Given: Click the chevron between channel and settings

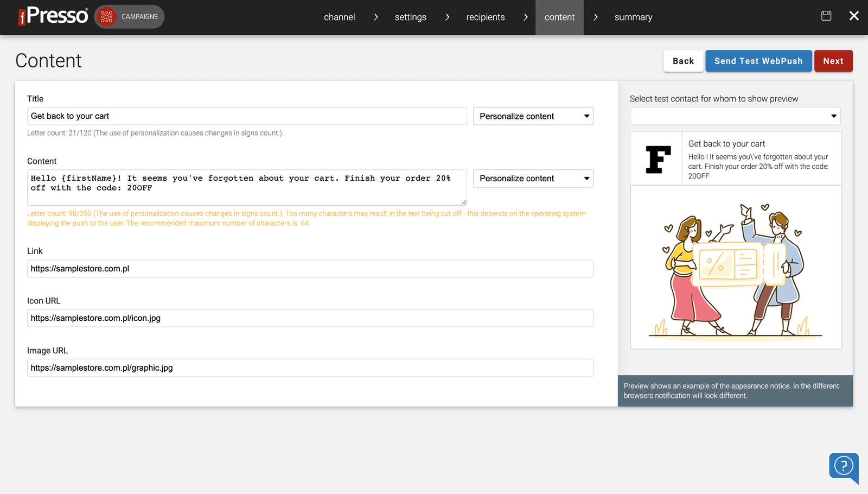Looking at the screenshot, I should point(375,17).
